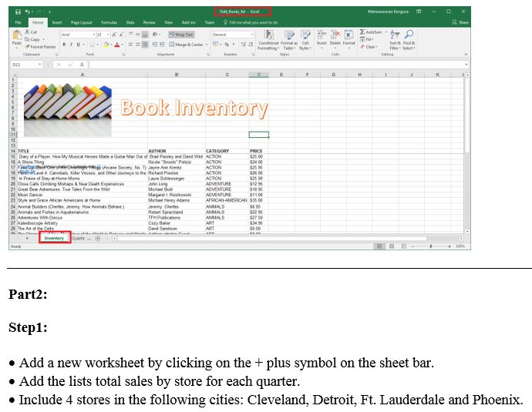Click the Copy button
Viewport: 532px width, 412px height.
pyautogui.click(x=32, y=39)
